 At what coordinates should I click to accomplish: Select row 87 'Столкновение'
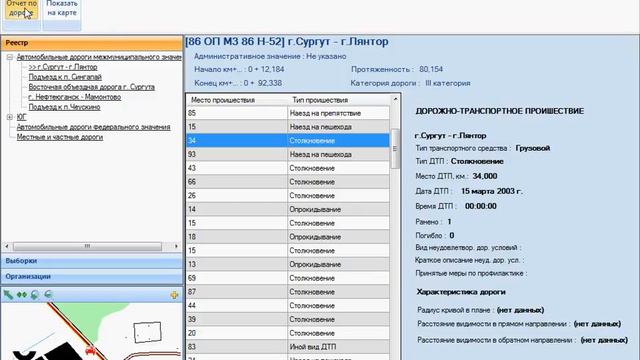click(x=288, y=292)
